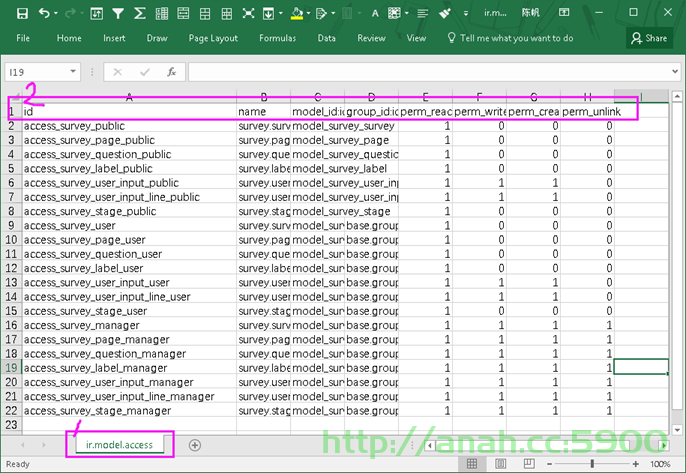
Task: Click the insert rows table icon
Action: point(183,14)
